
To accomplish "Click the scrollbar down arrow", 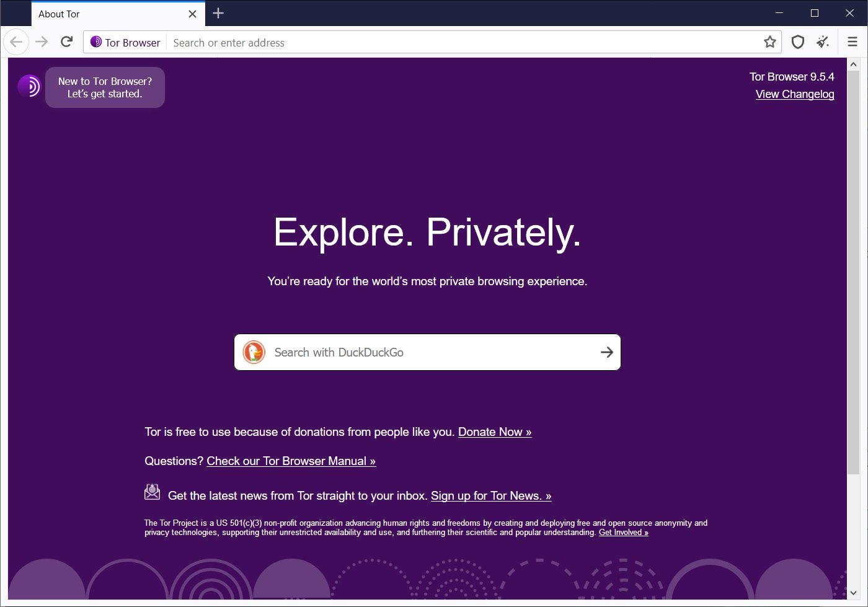I will 853,593.
